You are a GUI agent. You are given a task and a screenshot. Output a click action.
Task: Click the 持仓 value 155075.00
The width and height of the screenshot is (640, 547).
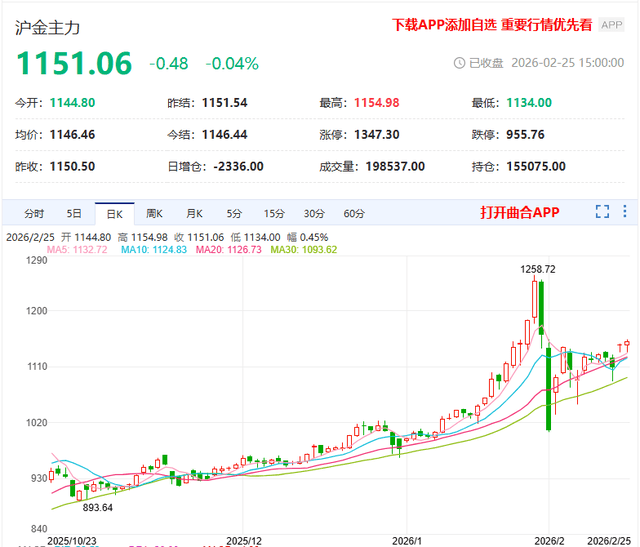click(x=536, y=166)
